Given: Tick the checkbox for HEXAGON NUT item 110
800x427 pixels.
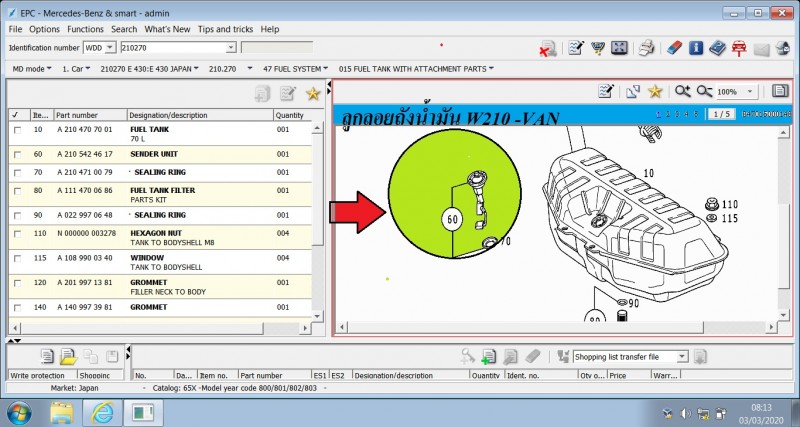Looking at the screenshot, I should tap(18, 234).
